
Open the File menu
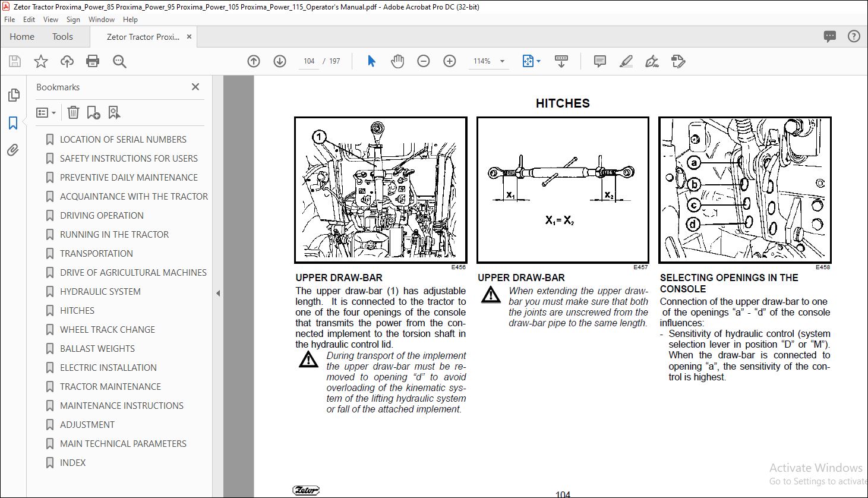pyautogui.click(x=10, y=20)
